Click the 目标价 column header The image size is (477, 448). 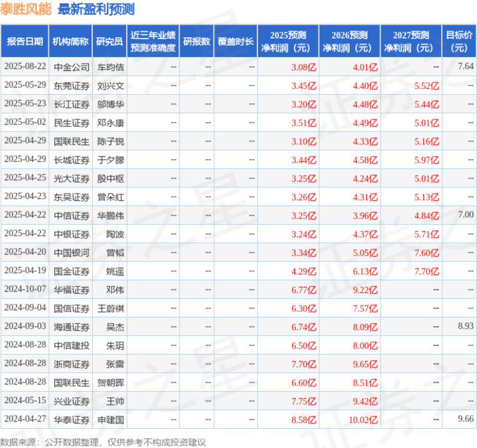pyautogui.click(x=459, y=42)
